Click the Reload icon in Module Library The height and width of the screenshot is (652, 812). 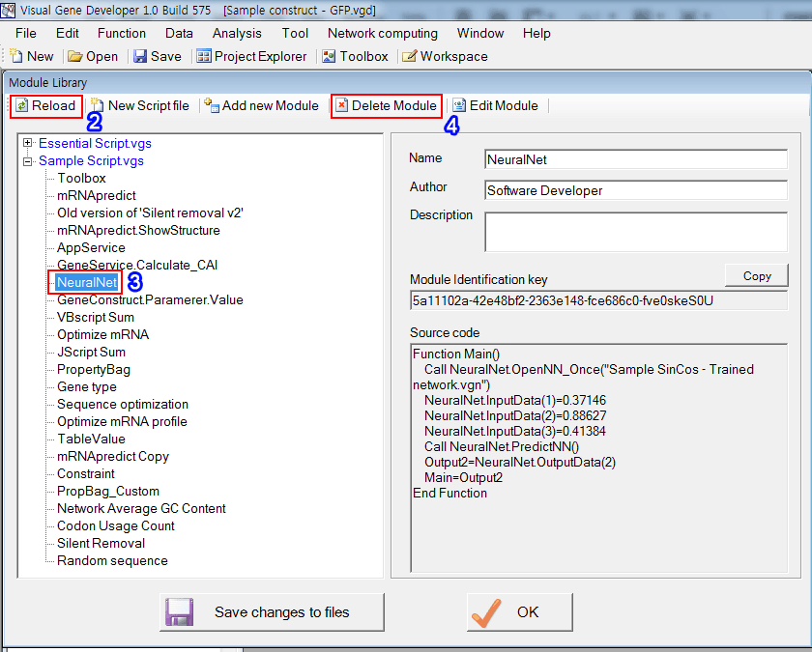point(21,105)
